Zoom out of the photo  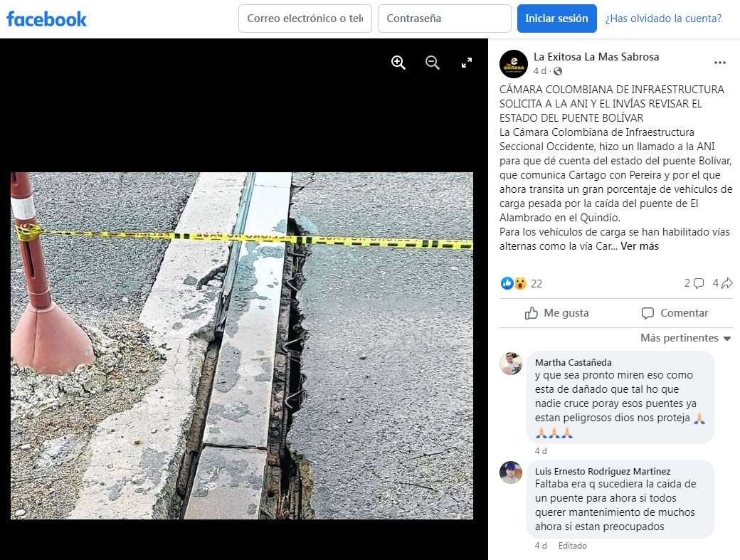(433, 63)
